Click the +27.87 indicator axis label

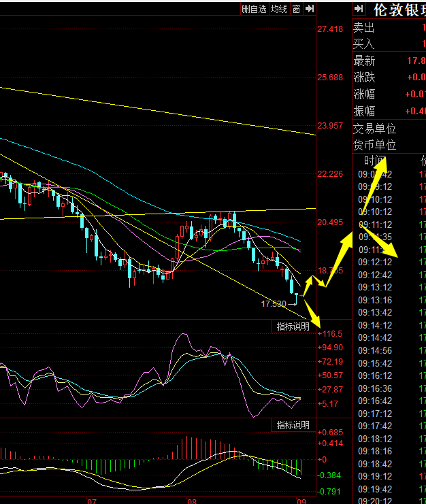[330, 390]
